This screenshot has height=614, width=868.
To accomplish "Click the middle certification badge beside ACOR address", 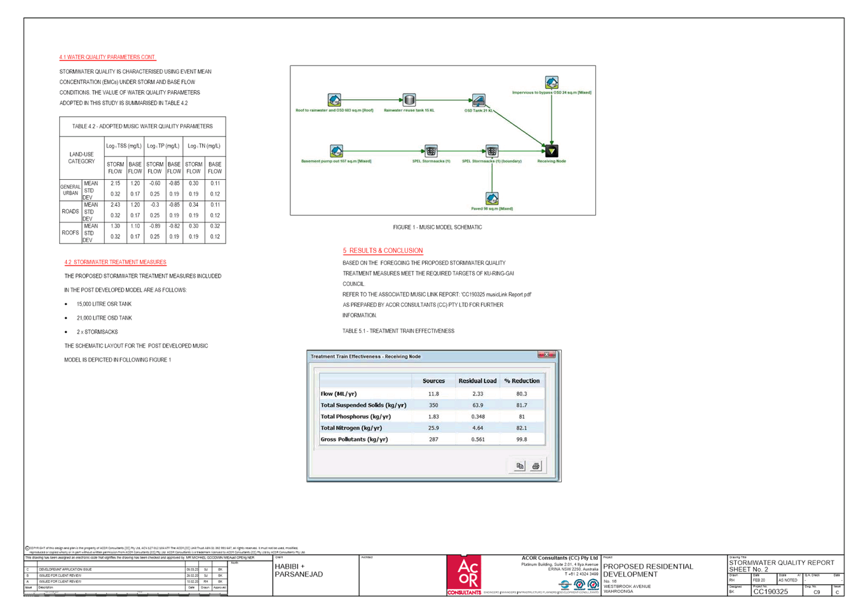I will [579, 584].
